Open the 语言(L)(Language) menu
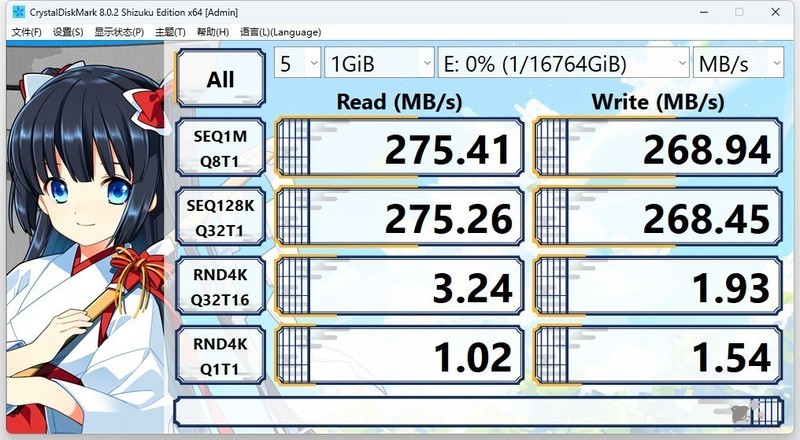800x440 pixels. tap(280, 32)
